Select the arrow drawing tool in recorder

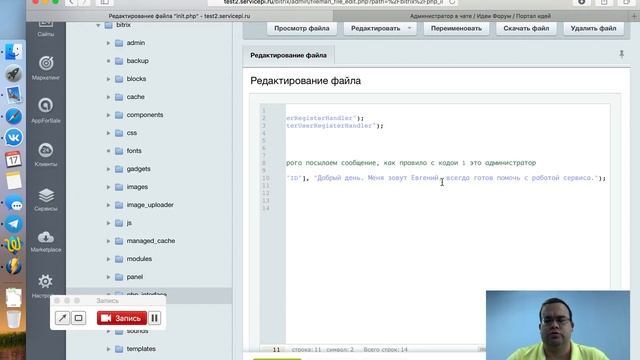tap(62, 318)
